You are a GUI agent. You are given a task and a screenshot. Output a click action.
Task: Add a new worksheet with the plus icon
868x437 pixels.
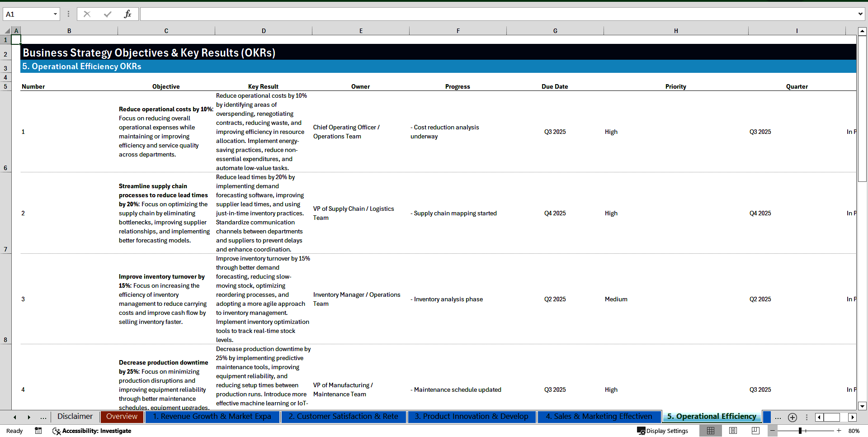pyautogui.click(x=792, y=417)
